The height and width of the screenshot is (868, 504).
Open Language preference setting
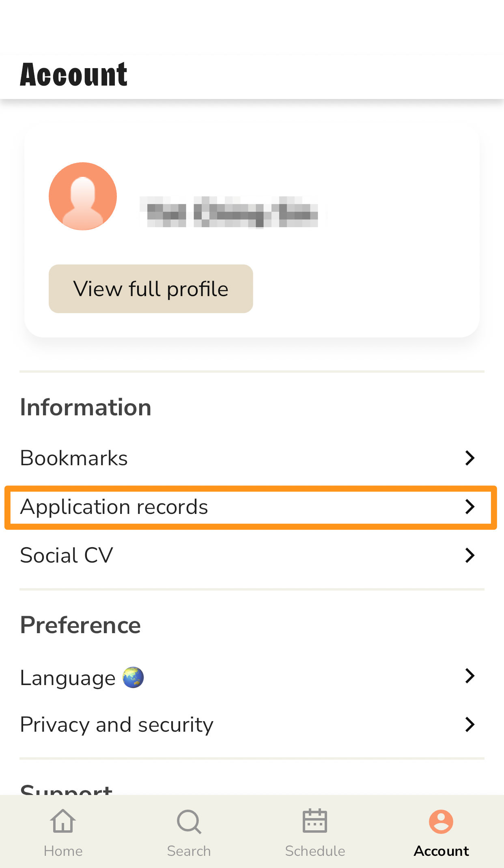(252, 677)
